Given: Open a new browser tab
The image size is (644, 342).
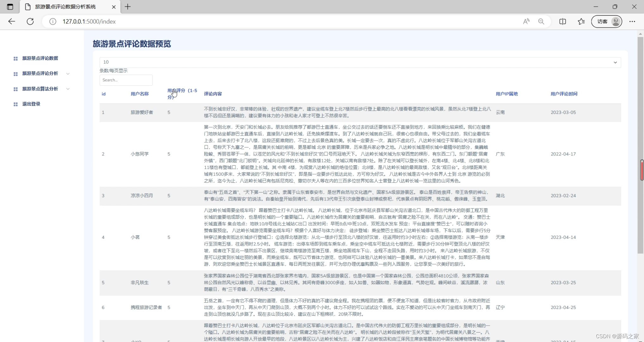Looking at the screenshot, I should point(128,7).
